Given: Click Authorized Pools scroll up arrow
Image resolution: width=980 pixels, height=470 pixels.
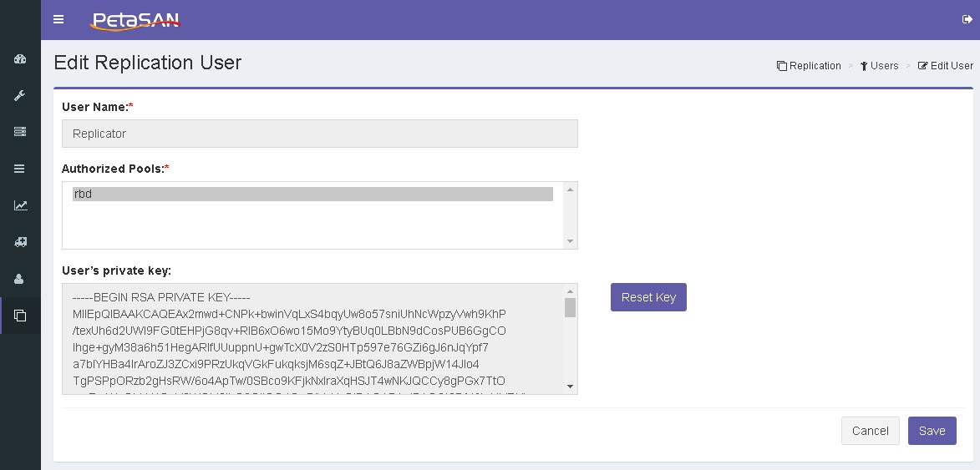Looking at the screenshot, I should 570,190.
